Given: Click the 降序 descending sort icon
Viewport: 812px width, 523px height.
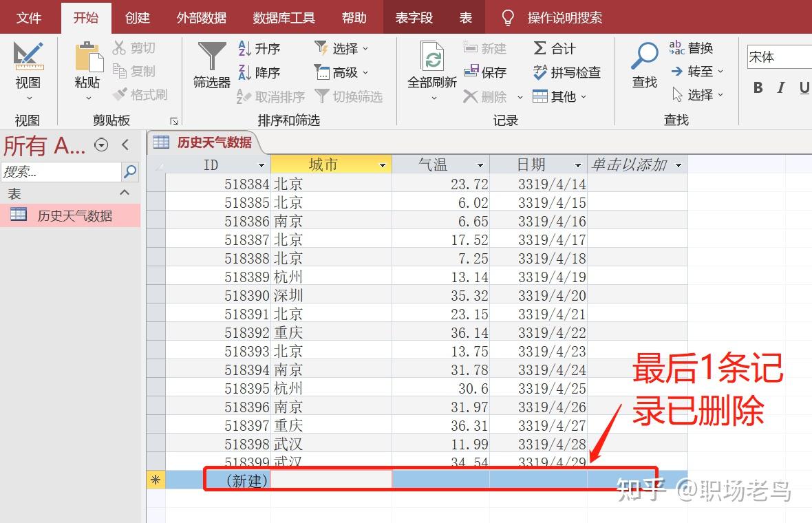Looking at the screenshot, I should [245, 72].
